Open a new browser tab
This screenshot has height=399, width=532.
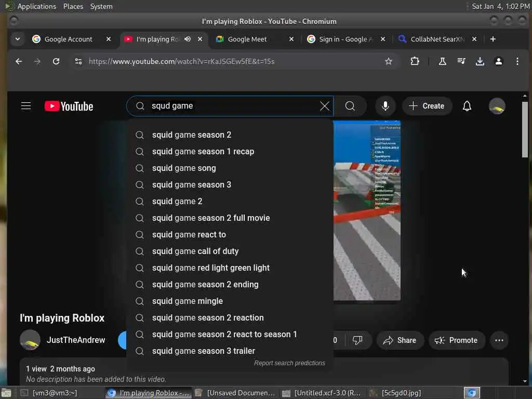(x=493, y=39)
